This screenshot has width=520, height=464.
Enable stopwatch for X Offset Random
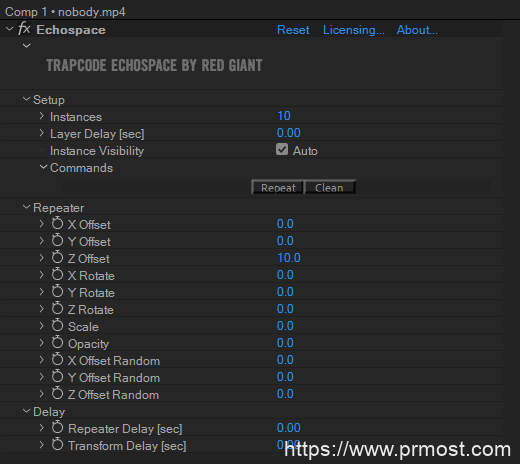click(57, 359)
